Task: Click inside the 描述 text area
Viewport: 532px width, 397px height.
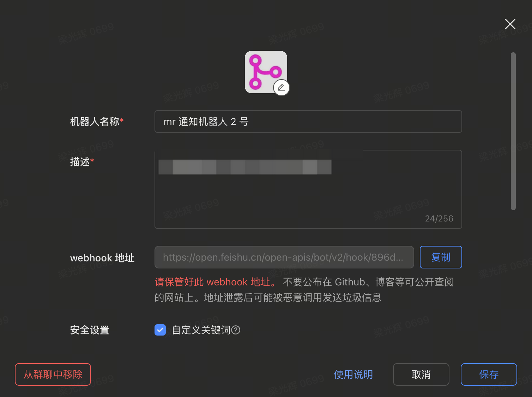Action: (x=308, y=189)
